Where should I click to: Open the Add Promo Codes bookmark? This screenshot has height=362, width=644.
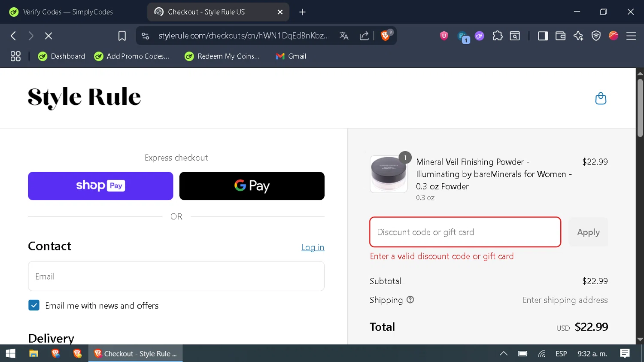132,56
